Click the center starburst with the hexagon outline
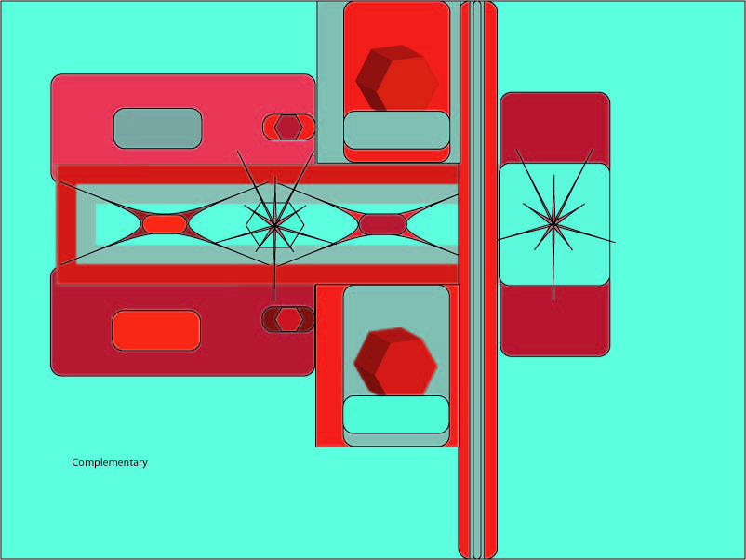746x560 pixels. pos(274,223)
